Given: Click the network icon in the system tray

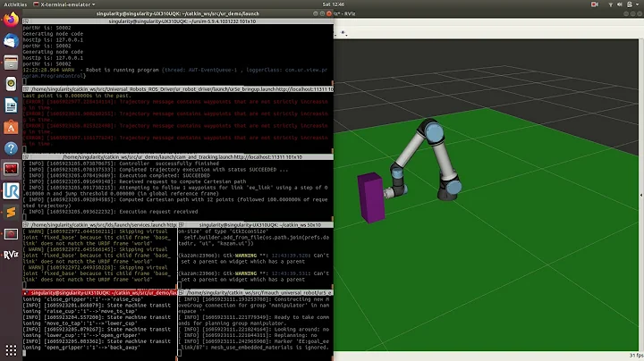Looking at the screenshot, I should click(x=610, y=4).
